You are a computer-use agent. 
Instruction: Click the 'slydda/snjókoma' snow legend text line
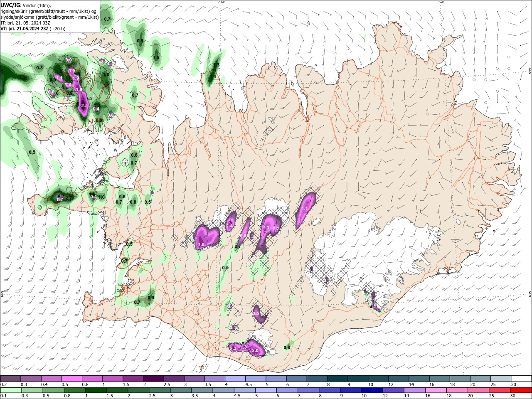pyautogui.click(x=49, y=17)
